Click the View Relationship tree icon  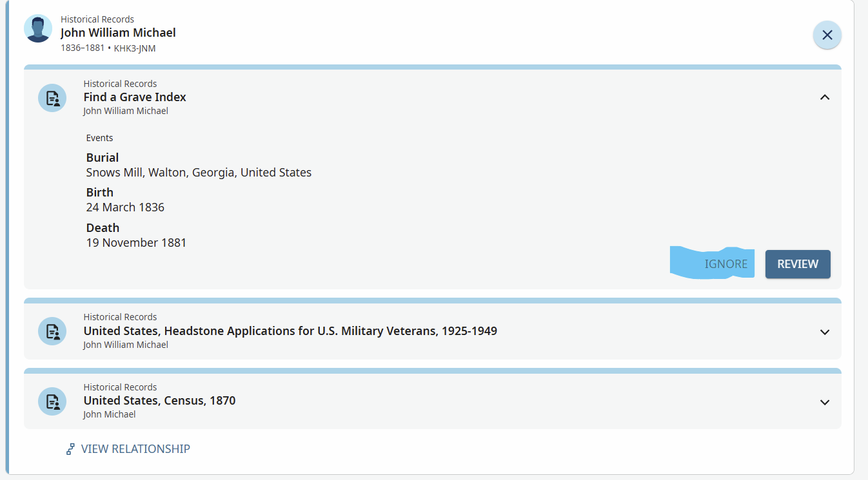(x=70, y=449)
